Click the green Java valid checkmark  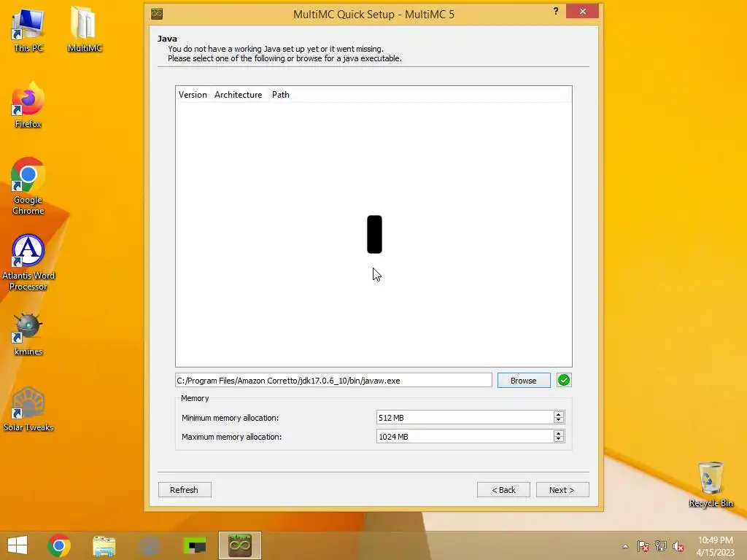564,380
